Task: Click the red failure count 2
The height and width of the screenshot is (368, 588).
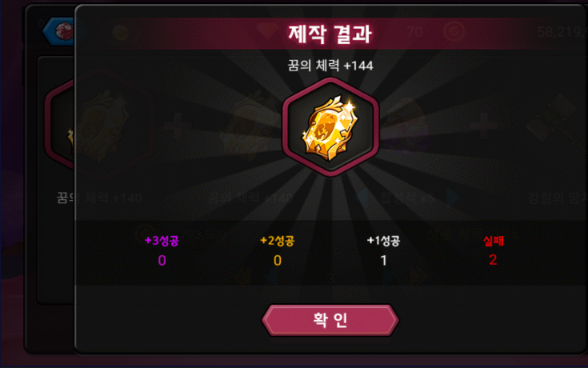Action: tap(493, 260)
